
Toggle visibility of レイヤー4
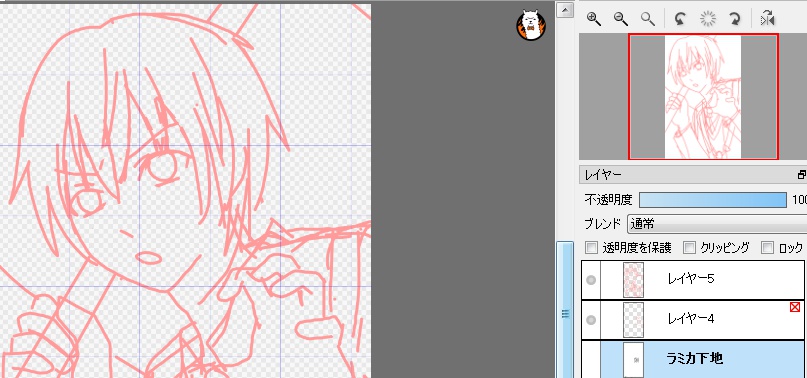point(591,320)
